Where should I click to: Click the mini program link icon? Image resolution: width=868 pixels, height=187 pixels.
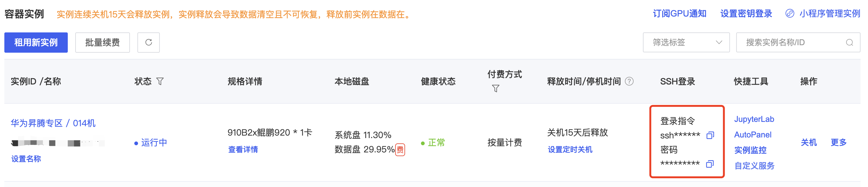789,13
